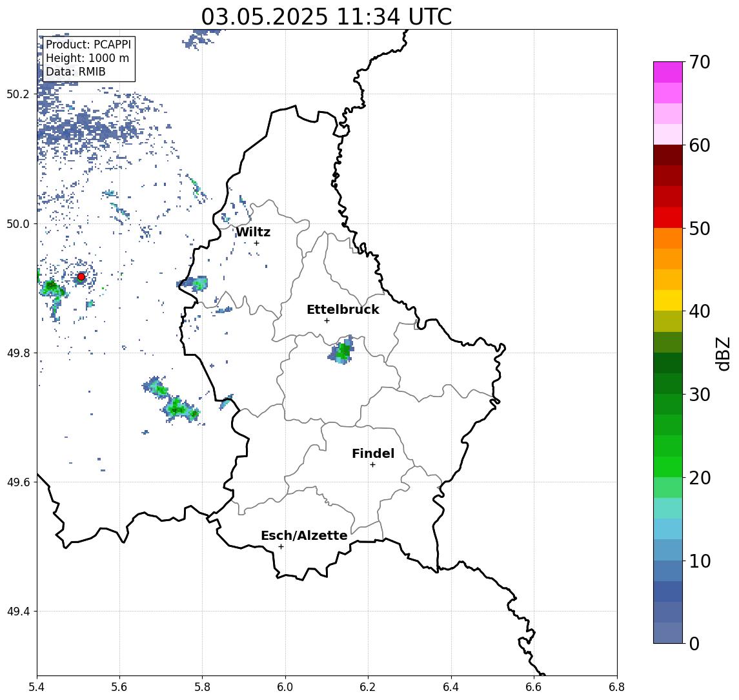Click the latitude 49.8 axis label
The height and width of the screenshot is (700, 739).
tap(18, 353)
